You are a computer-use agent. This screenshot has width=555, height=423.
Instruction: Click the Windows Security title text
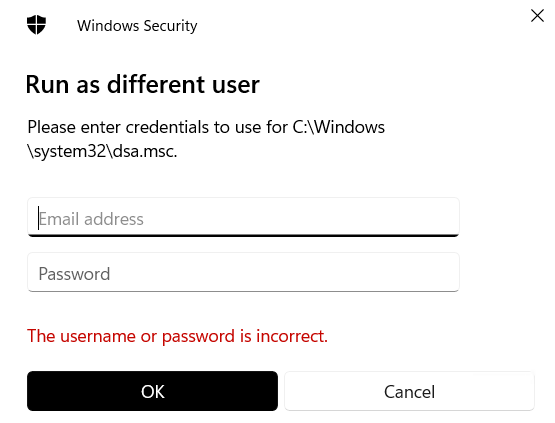pyautogui.click(x=137, y=26)
